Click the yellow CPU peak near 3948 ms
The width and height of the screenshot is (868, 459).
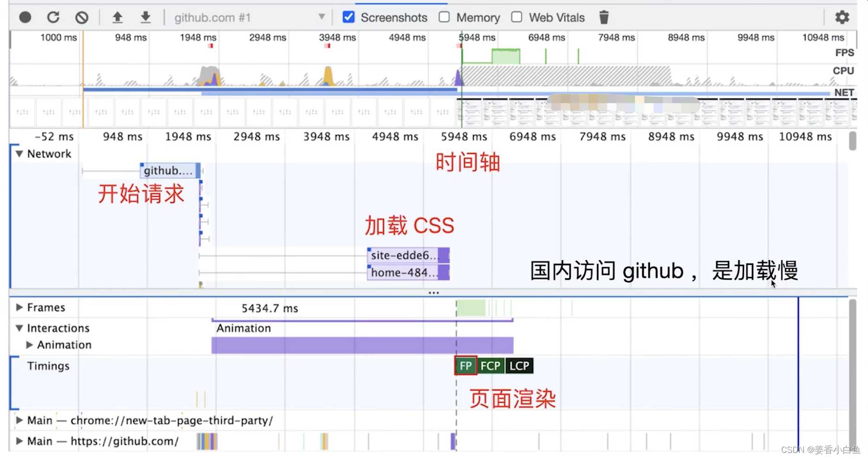328,76
